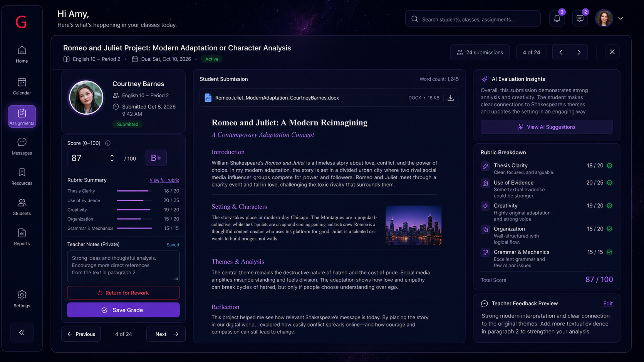Click the Organization icon in Rubric Breakdown
The width and height of the screenshot is (644, 362).
(x=485, y=229)
